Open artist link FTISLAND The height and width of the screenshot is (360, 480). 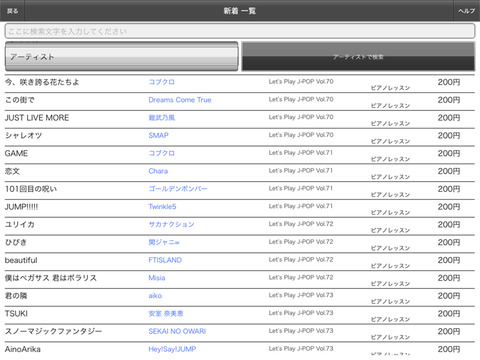coord(165,260)
